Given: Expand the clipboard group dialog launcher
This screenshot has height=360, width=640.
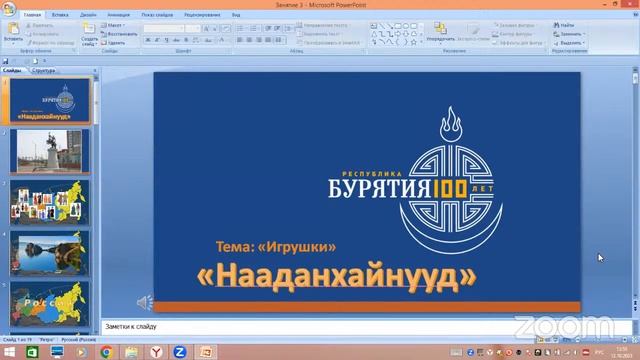Looking at the screenshot, I should [74, 51].
